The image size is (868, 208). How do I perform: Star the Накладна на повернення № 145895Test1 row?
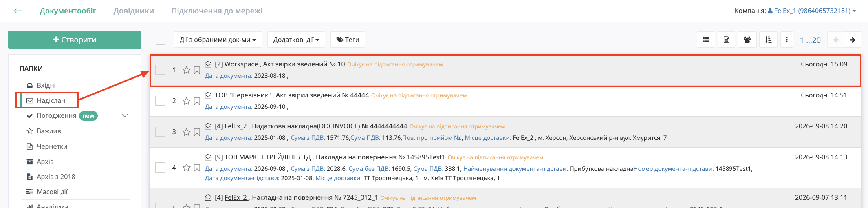pyautogui.click(x=187, y=168)
